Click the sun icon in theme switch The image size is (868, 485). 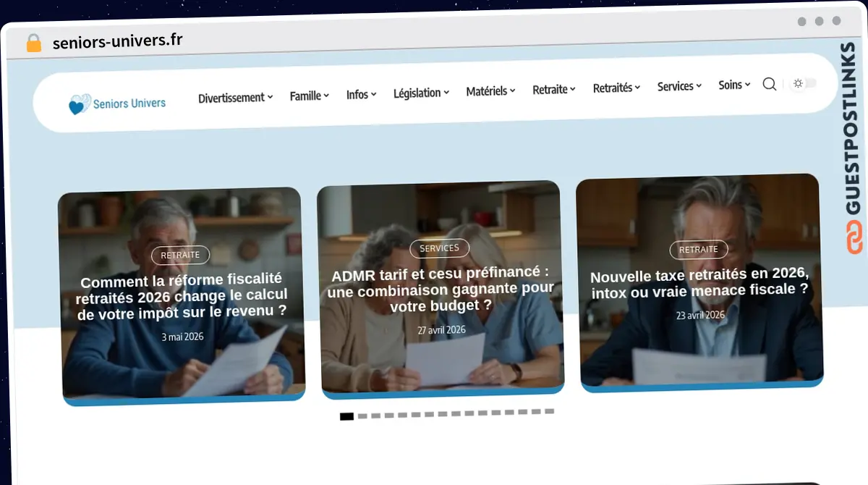tap(798, 83)
